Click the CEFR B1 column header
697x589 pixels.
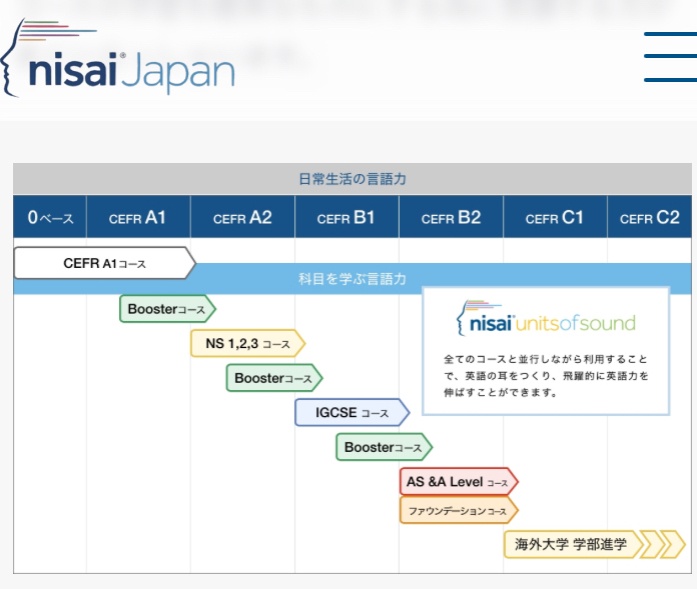(346, 218)
